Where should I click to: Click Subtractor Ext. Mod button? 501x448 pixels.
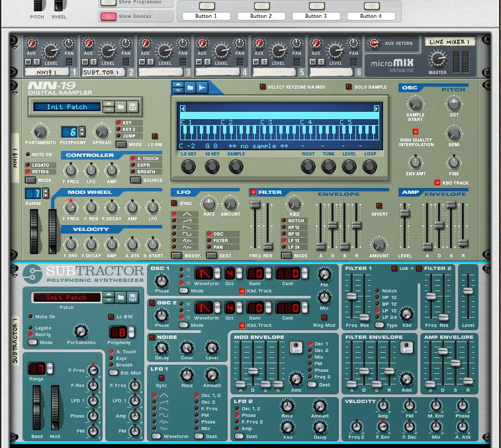(113, 373)
